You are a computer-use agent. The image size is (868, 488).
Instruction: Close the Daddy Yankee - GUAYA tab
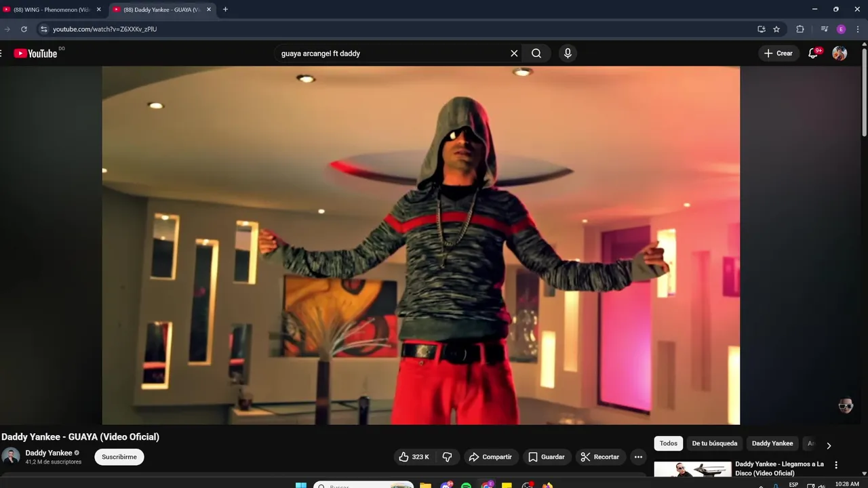pos(209,9)
